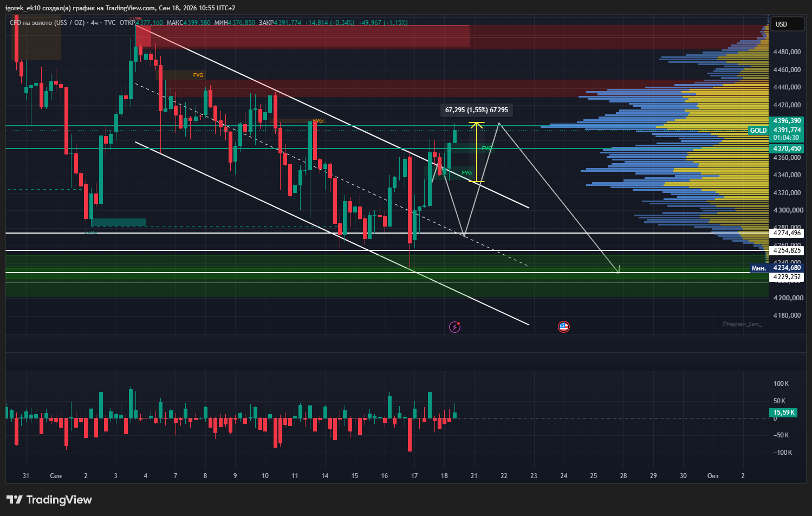Open the US flag economic event marker
Image resolution: width=812 pixels, height=516 pixels.
pos(564,327)
